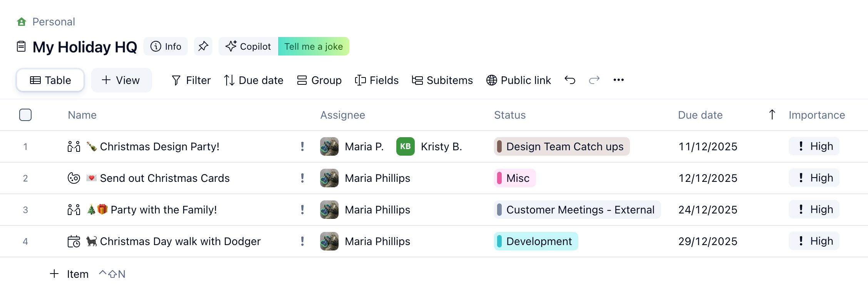
Task: Open the three-dots more options menu
Action: (618, 80)
